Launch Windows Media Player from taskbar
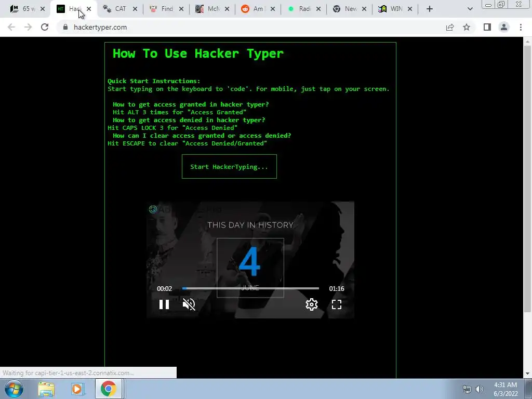The image size is (532, 399). [77, 389]
